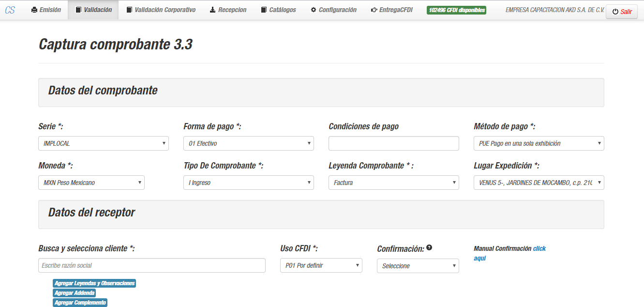Focus the Condiciones de pago field
The width and height of the screenshot is (644, 307).
pyautogui.click(x=394, y=143)
